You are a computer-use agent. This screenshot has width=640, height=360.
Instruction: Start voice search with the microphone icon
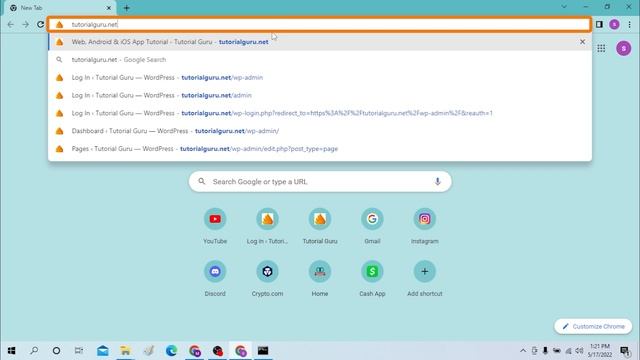coord(438,182)
